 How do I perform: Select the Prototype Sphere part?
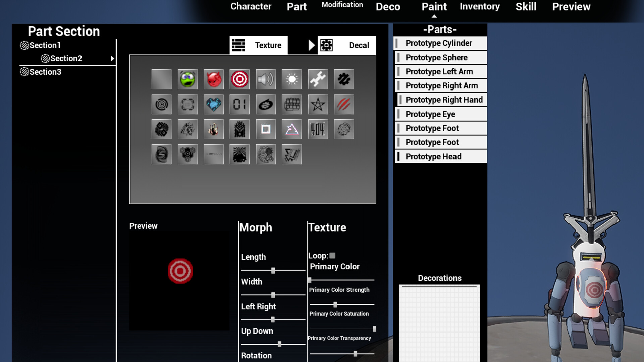point(436,57)
